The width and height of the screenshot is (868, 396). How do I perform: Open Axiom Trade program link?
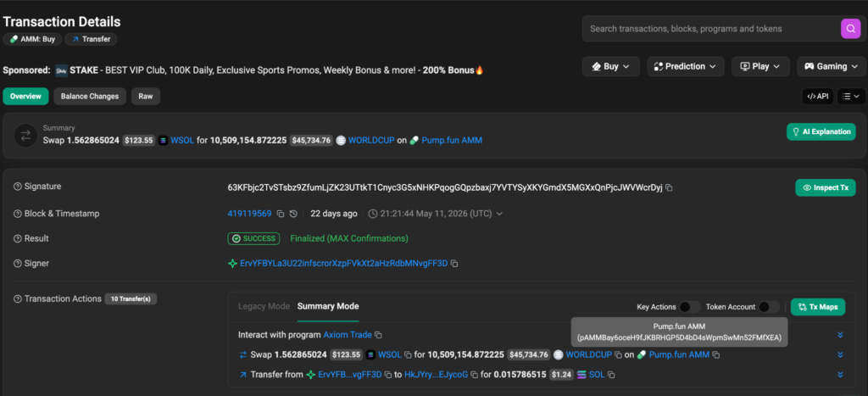(347, 335)
